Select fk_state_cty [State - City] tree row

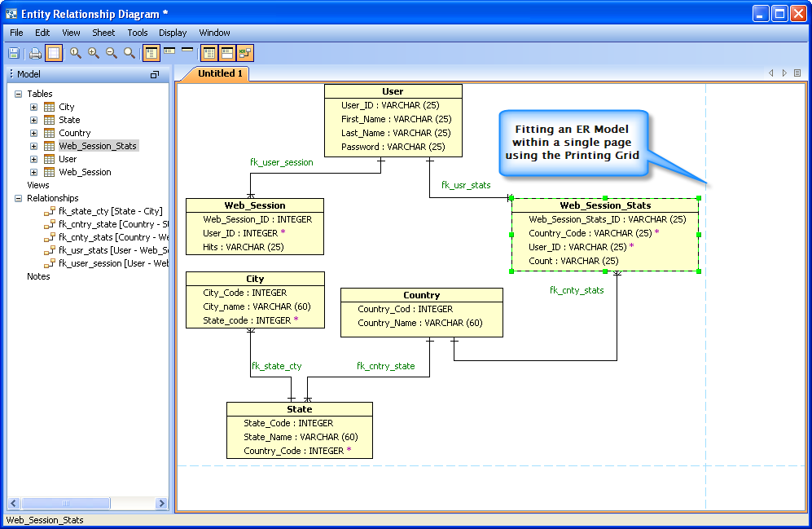(110, 211)
